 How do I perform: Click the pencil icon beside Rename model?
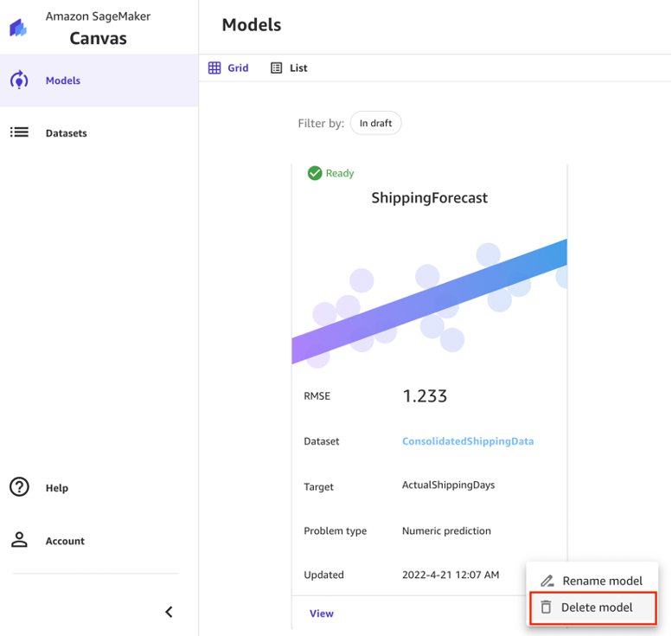coord(547,581)
